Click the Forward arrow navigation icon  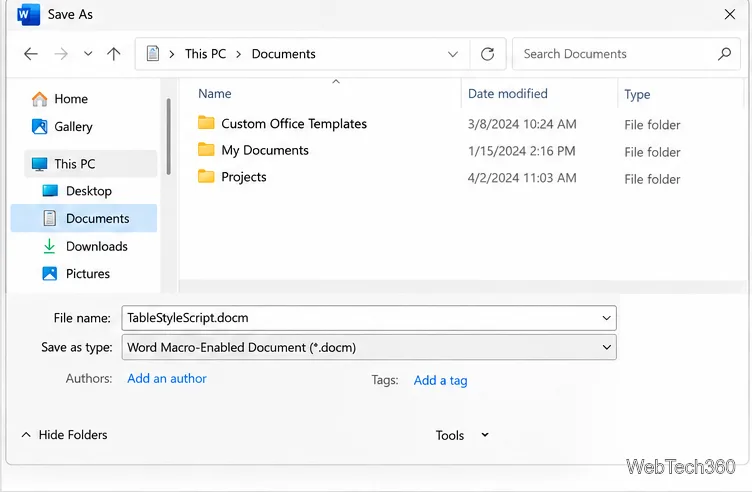tap(61, 54)
